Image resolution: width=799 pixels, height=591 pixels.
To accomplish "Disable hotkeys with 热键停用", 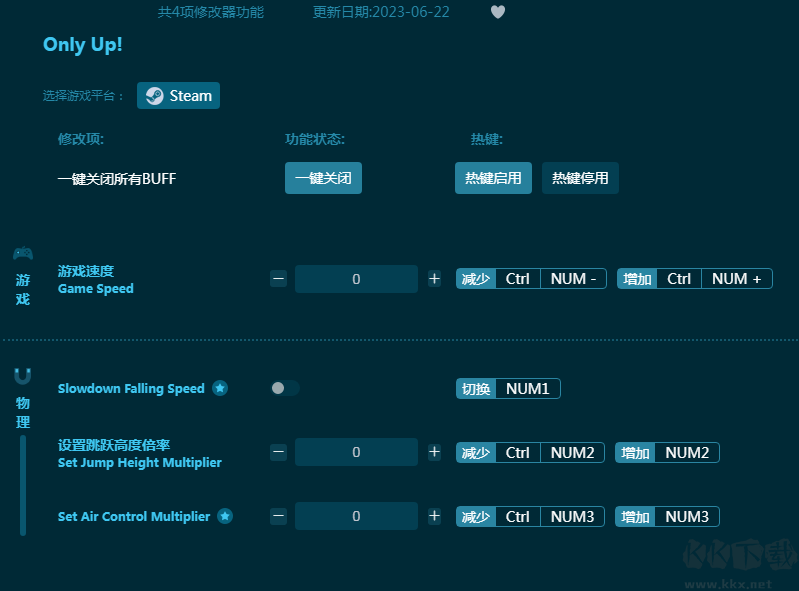I will pos(580,178).
